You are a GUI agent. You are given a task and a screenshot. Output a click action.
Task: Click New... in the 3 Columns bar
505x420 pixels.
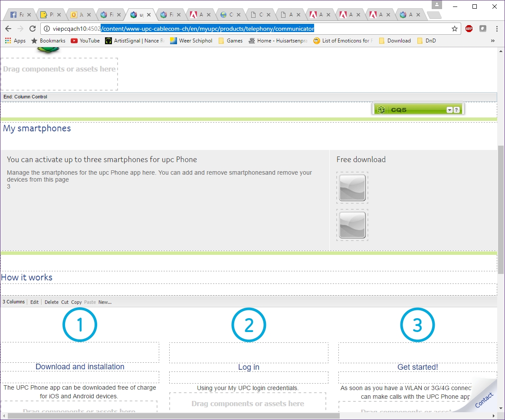click(105, 302)
